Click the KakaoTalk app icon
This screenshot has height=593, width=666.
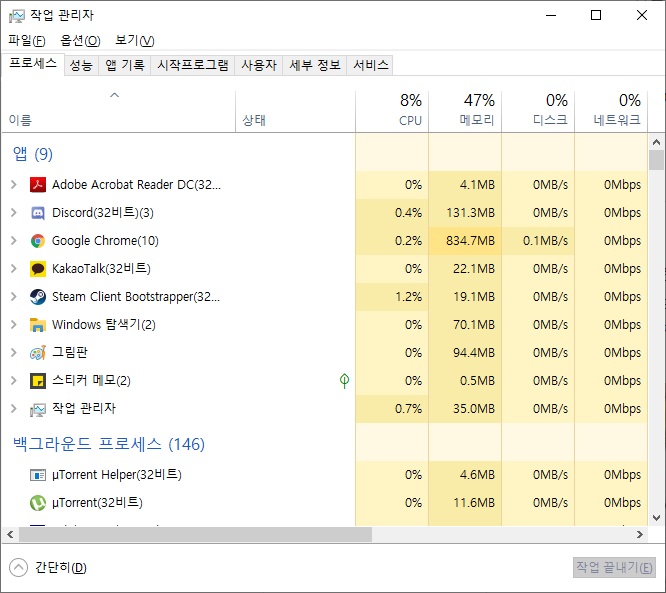pyautogui.click(x=38, y=269)
